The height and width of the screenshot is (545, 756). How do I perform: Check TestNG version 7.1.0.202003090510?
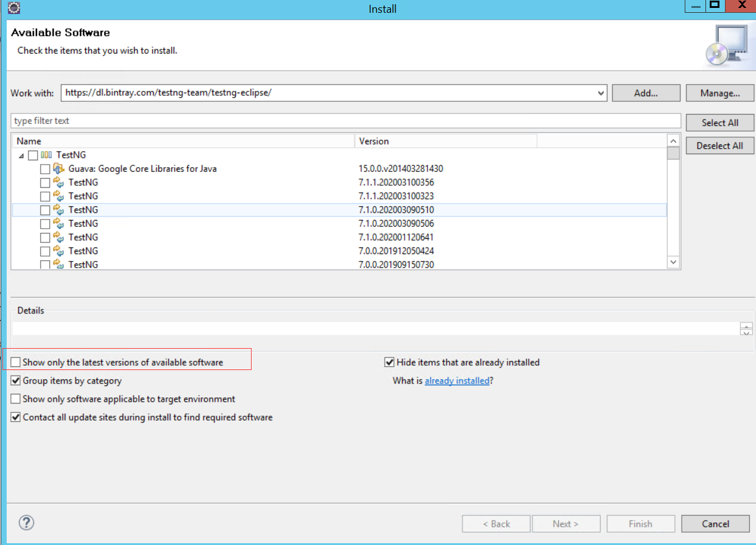point(45,210)
